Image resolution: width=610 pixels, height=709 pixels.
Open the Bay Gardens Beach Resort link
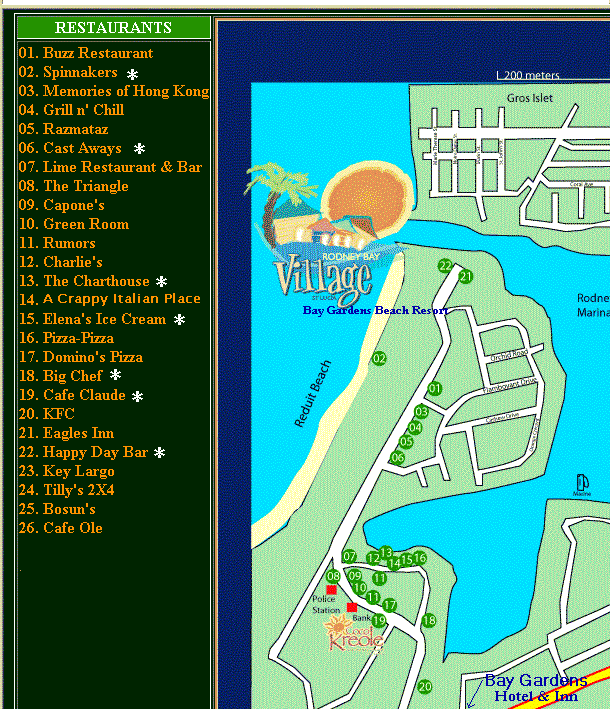click(375, 310)
